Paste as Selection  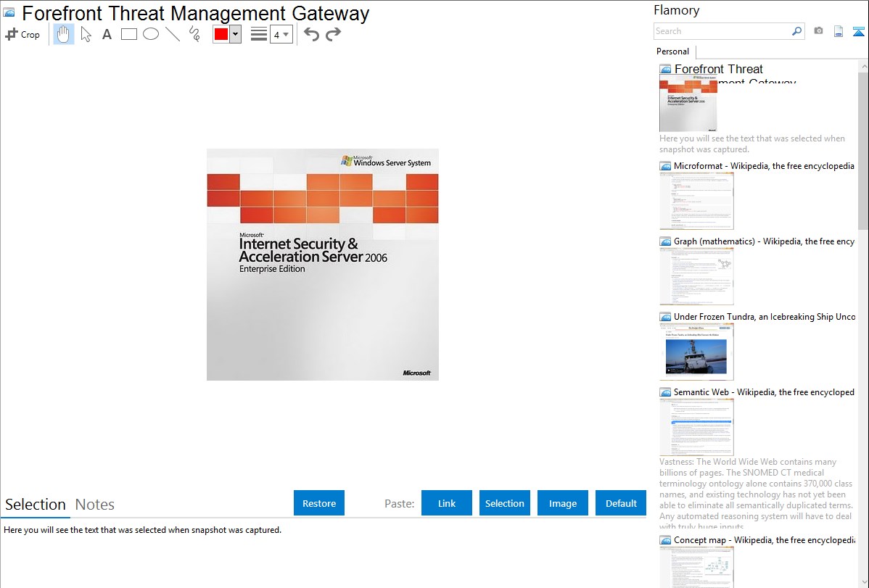point(504,503)
